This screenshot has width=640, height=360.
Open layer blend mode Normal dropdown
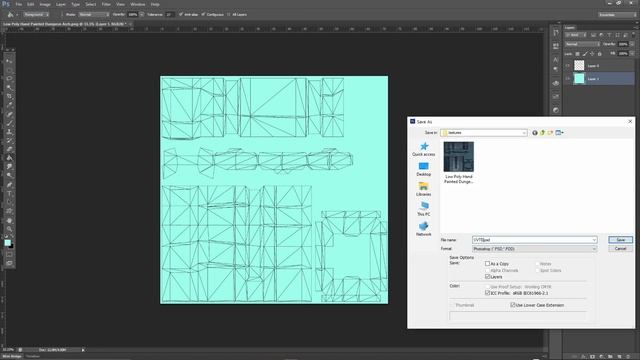[x=582, y=44]
